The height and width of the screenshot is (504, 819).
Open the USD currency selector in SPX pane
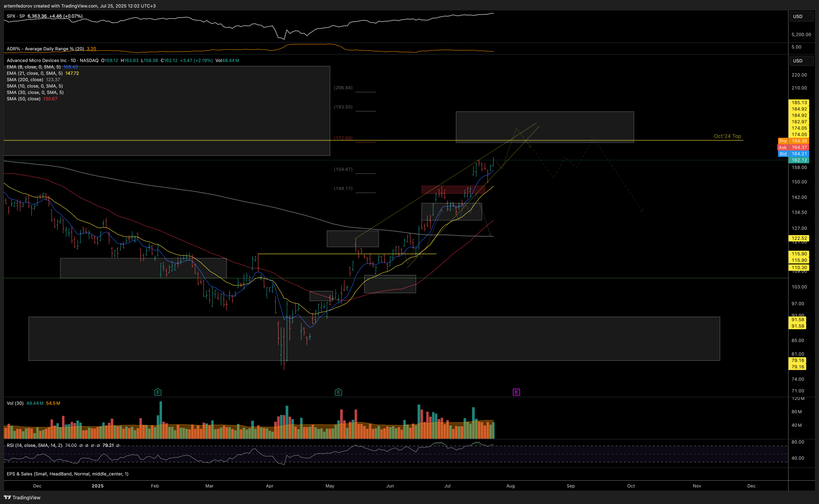(x=801, y=16)
